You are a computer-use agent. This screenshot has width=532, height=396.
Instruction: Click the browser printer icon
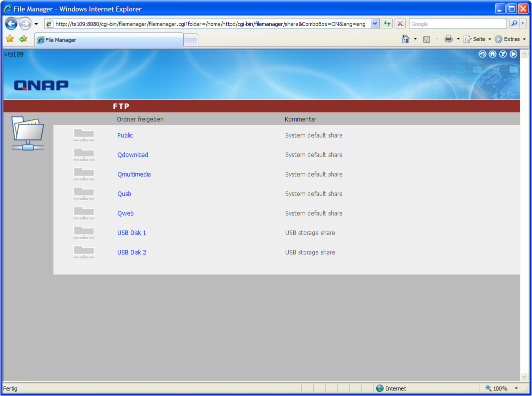pyautogui.click(x=449, y=39)
